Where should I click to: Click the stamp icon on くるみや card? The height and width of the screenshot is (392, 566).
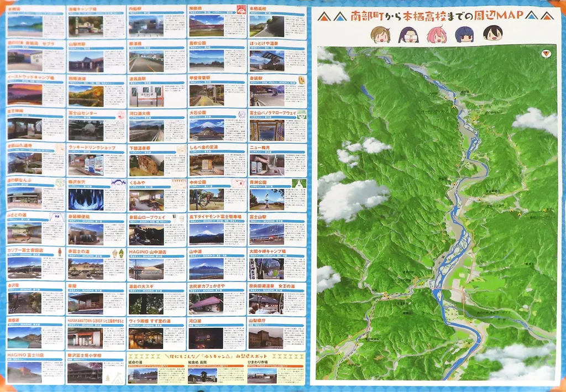179,184
